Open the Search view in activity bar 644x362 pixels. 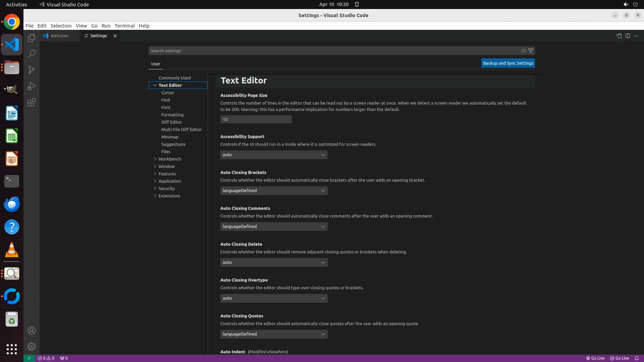(x=32, y=54)
